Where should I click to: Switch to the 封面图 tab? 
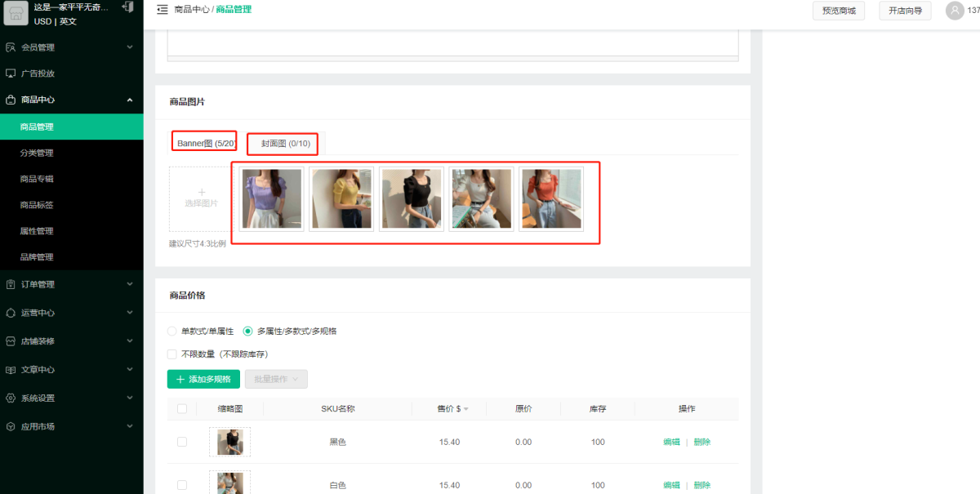coord(285,144)
